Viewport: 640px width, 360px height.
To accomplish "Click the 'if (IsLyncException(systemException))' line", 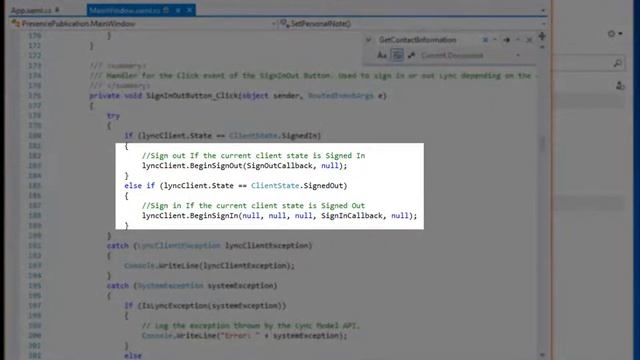I will (205, 306).
